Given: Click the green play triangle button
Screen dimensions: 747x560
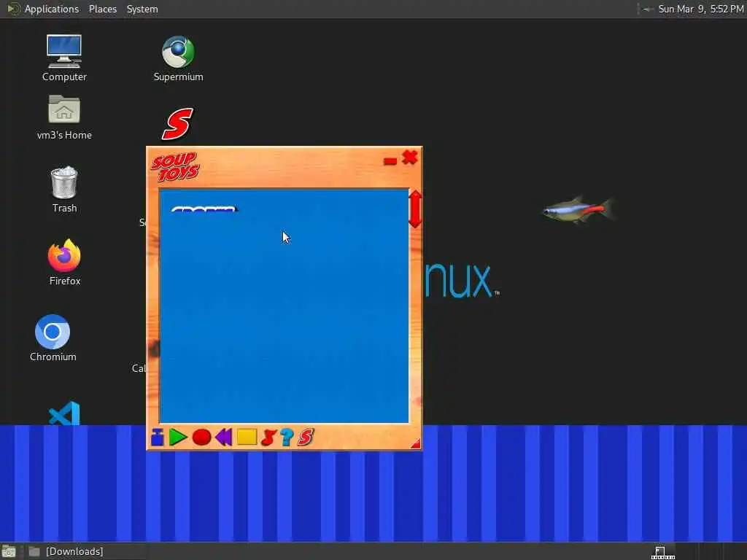Looking at the screenshot, I should (x=178, y=437).
